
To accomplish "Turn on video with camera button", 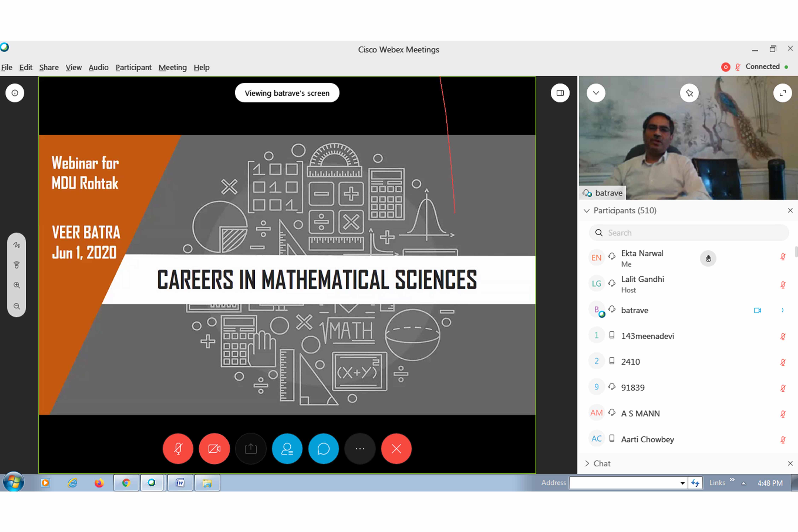I will click(214, 449).
